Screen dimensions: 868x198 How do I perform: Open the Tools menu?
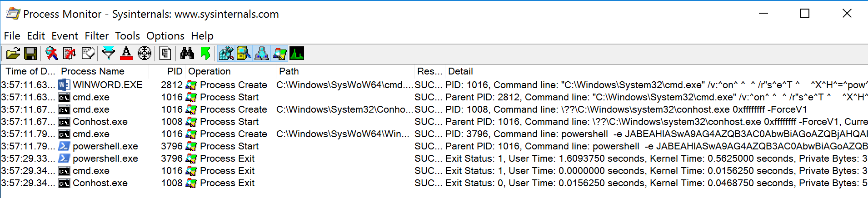[127, 36]
